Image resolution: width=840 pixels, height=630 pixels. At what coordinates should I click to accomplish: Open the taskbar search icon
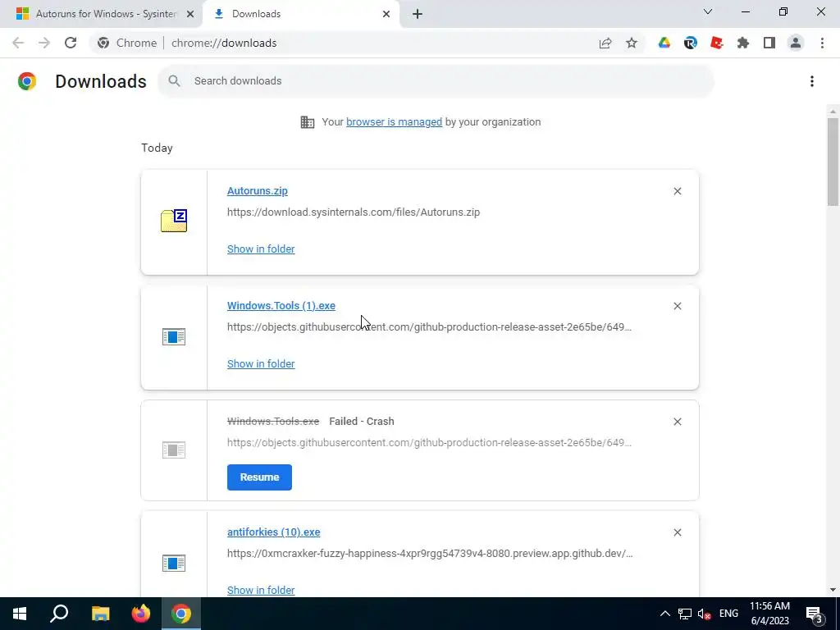(59, 614)
